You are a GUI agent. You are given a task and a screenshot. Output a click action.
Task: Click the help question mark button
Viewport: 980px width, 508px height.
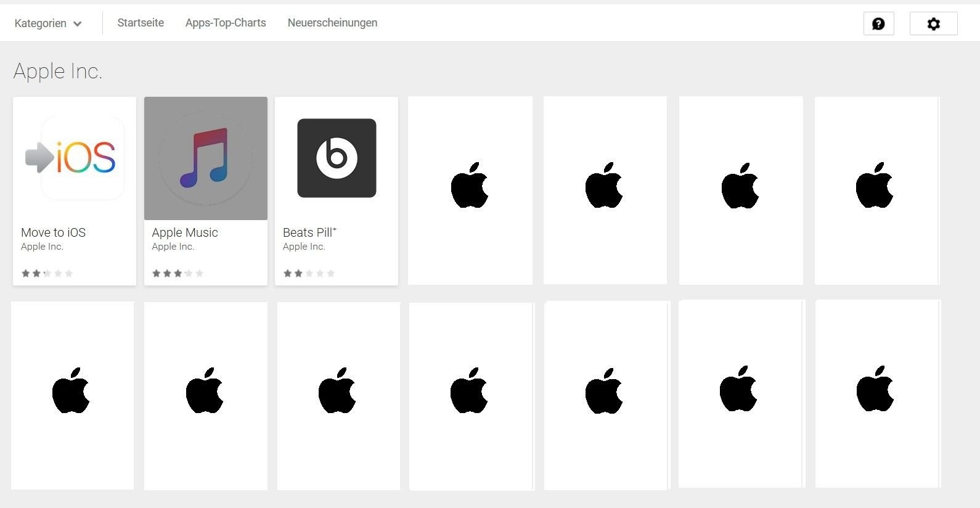pos(878,23)
